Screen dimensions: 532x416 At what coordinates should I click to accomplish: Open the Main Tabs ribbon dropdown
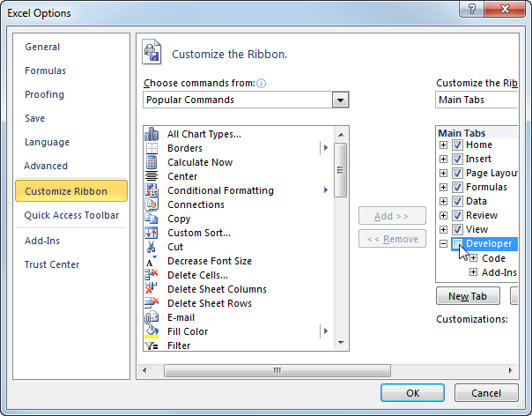pyautogui.click(x=477, y=100)
